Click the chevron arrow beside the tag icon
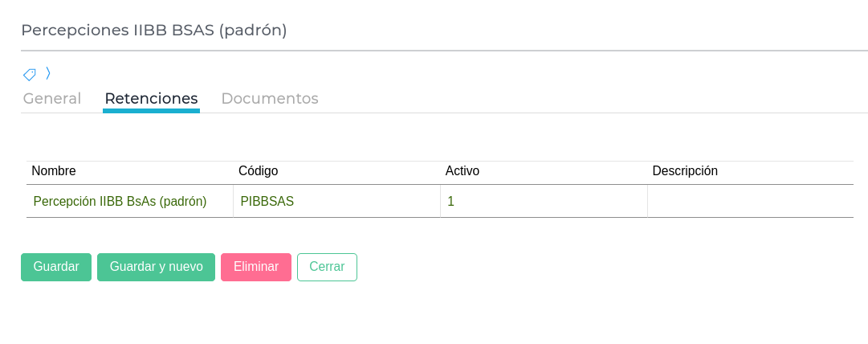Viewport: 868px width, 344px height. [x=48, y=73]
